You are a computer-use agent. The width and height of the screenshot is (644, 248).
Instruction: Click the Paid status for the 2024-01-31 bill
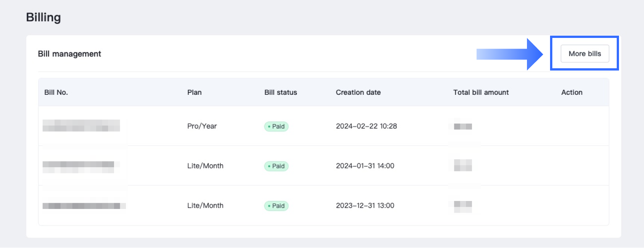(276, 166)
